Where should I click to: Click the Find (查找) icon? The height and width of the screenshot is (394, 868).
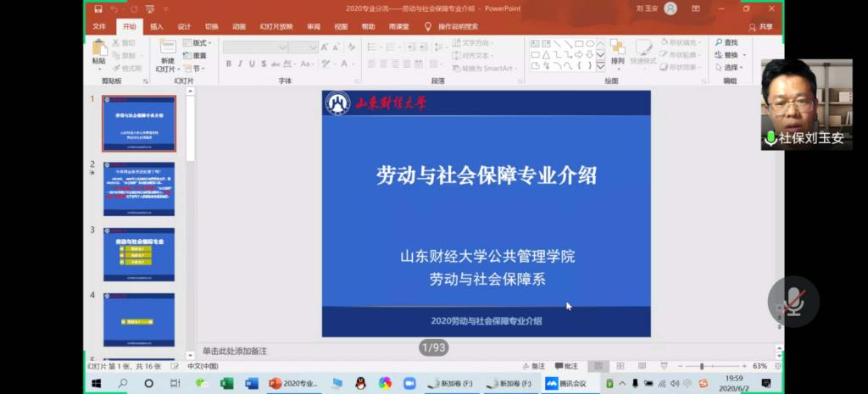(x=726, y=42)
